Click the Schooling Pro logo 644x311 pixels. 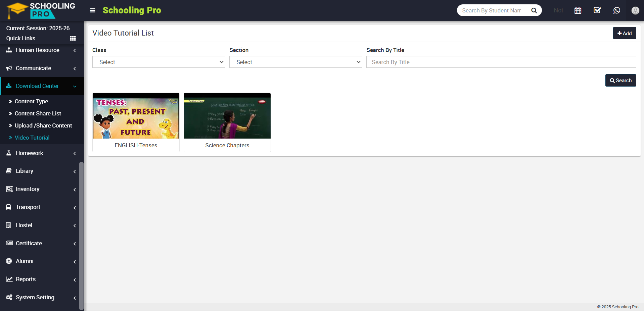click(x=41, y=10)
